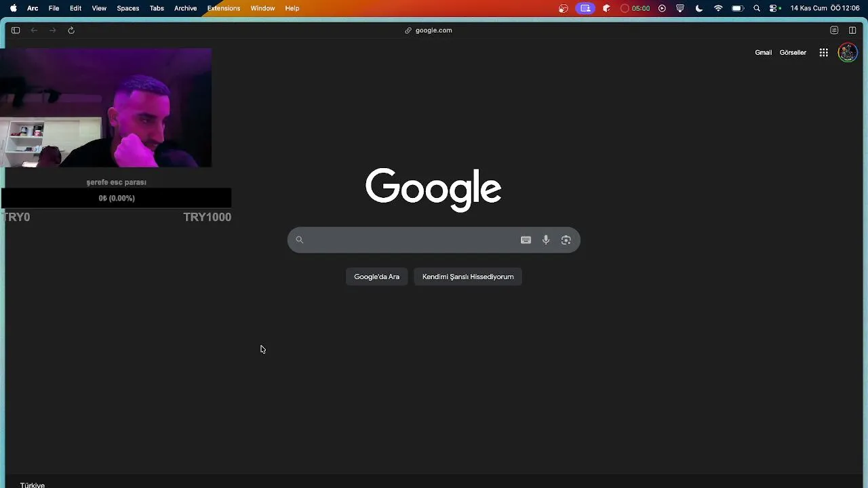The height and width of the screenshot is (488, 868).
Task: Click the play circle menu bar icon
Action: tap(662, 8)
